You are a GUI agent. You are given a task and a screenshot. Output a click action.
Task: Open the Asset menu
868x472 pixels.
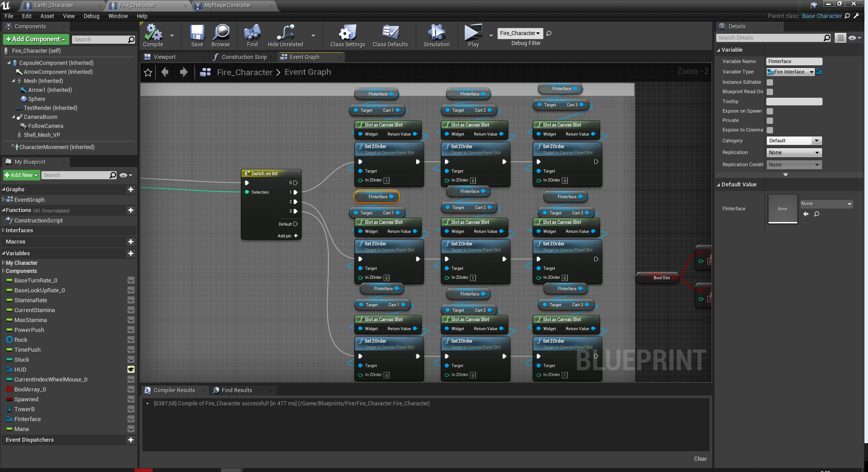pyautogui.click(x=47, y=16)
